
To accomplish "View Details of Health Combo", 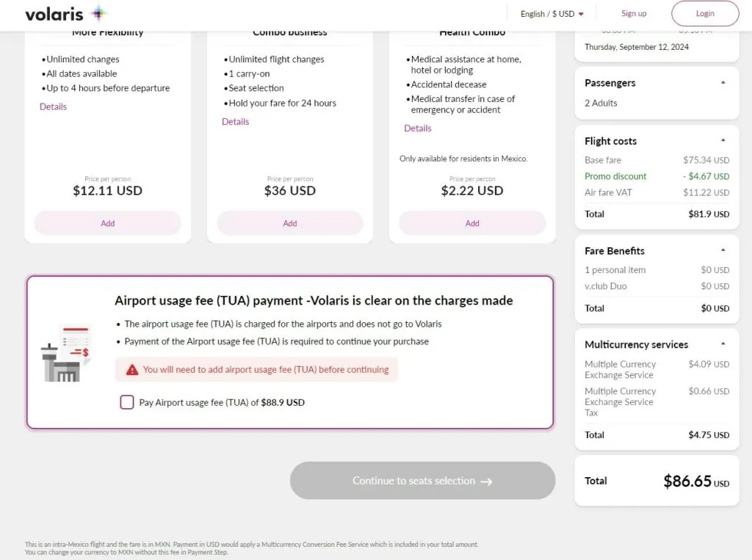I will tap(417, 128).
